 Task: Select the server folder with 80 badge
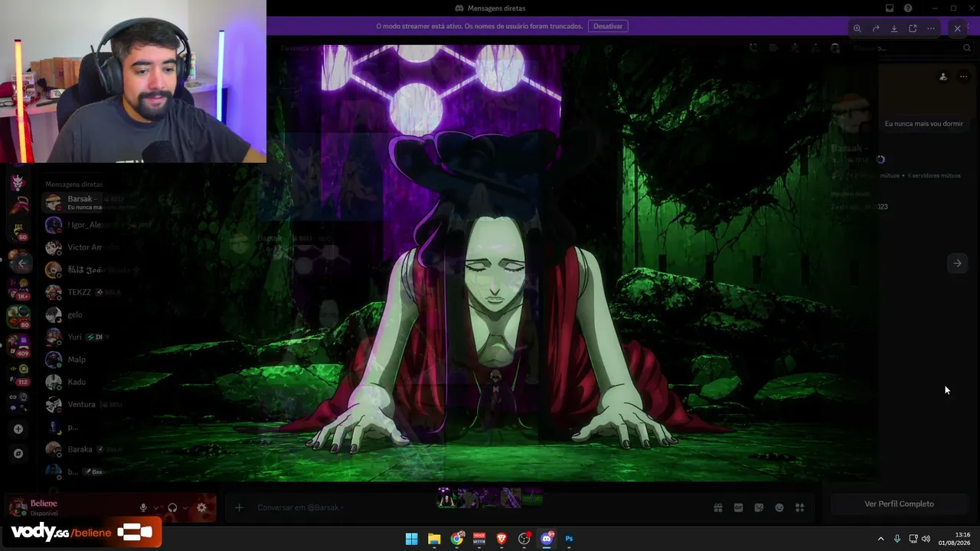click(18, 317)
